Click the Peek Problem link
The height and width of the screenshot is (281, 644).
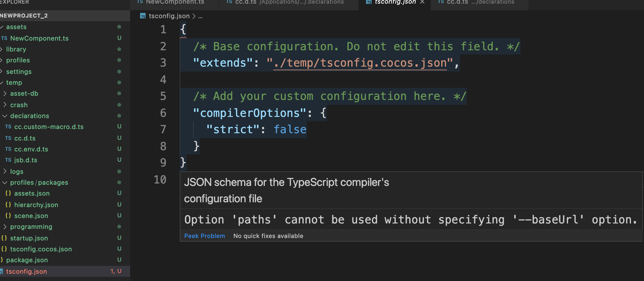point(205,236)
